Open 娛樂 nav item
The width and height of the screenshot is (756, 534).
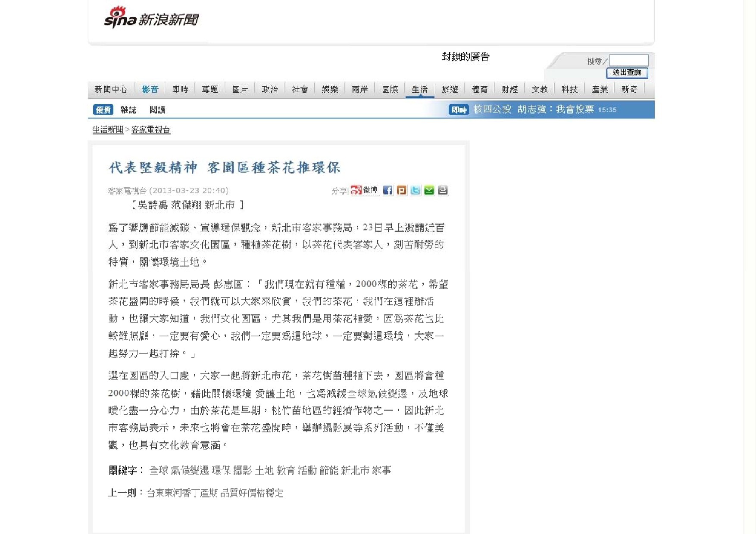330,89
